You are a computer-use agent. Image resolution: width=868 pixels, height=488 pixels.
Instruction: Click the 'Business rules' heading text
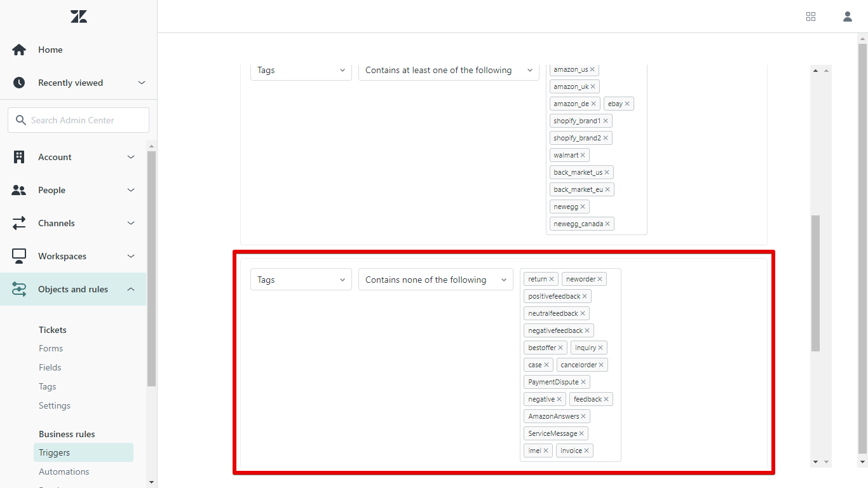[x=67, y=434]
